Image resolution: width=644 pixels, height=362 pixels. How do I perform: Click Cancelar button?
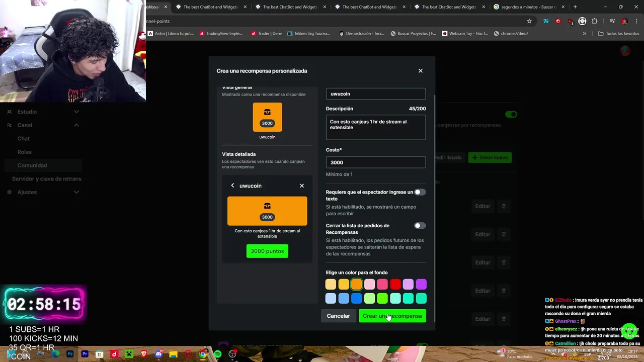(338, 316)
